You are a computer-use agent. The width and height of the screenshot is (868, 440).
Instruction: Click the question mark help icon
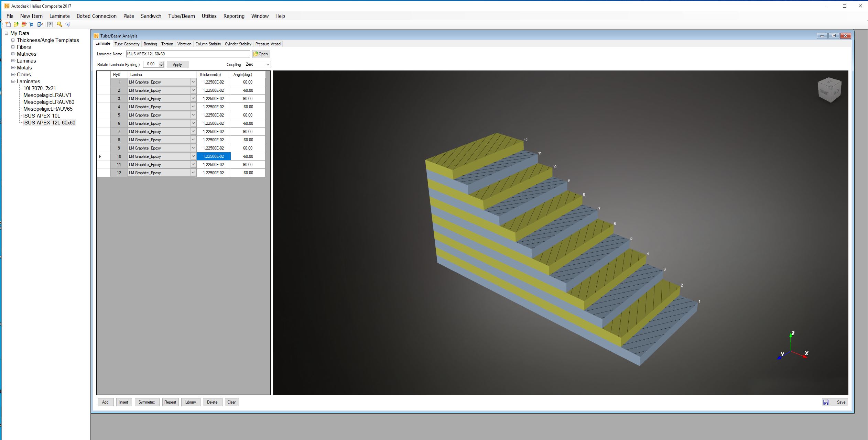point(50,24)
